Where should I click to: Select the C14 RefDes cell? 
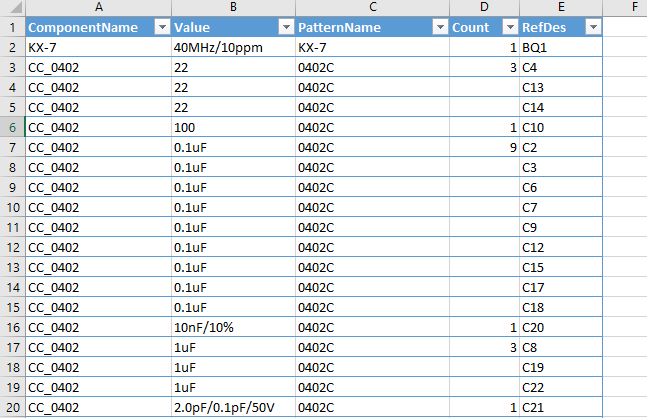561,107
